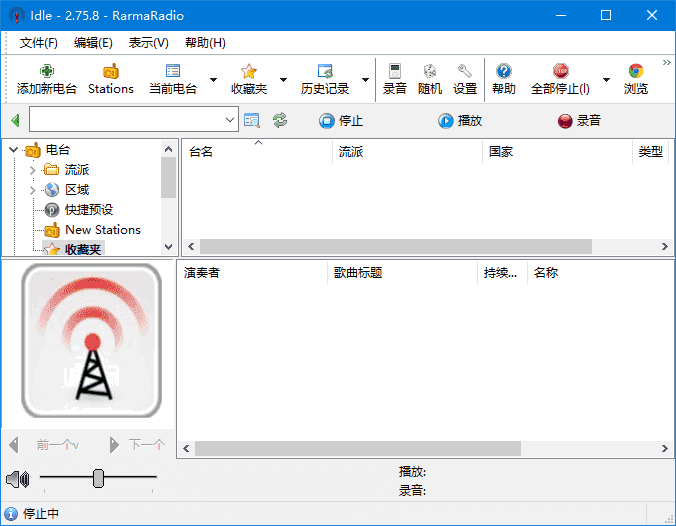The height and width of the screenshot is (526, 676).
Task: Open the 收藏夹 toolbar dropdown arrow
Action: [283, 80]
